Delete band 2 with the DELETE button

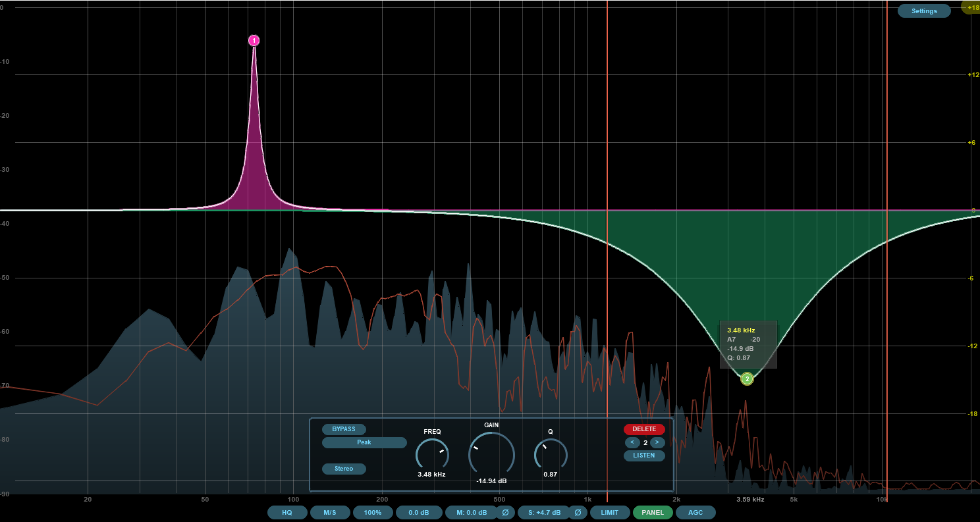643,429
